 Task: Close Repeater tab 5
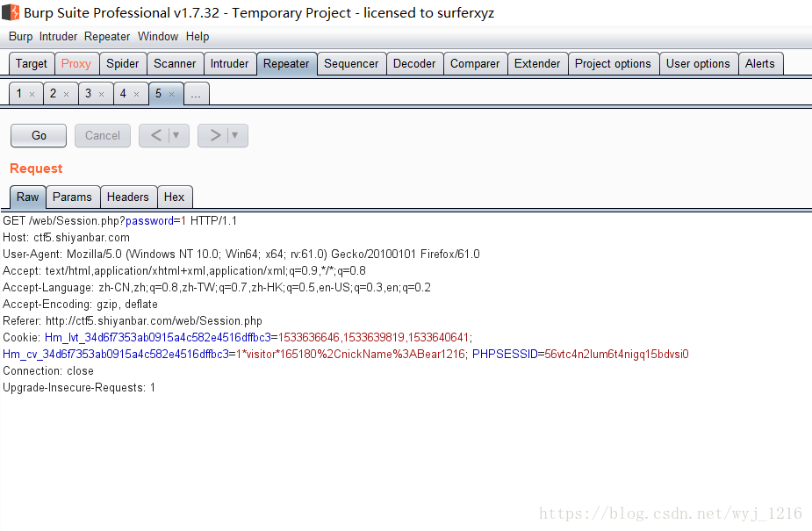(171, 94)
